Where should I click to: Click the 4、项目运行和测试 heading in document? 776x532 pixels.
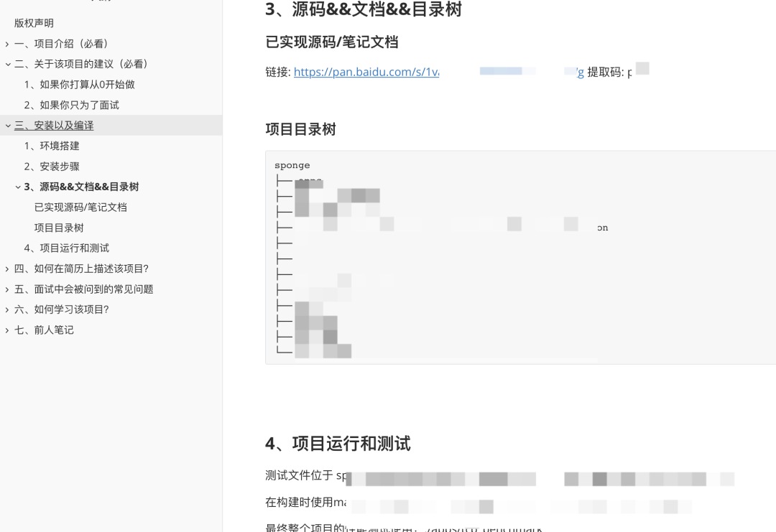(338, 444)
